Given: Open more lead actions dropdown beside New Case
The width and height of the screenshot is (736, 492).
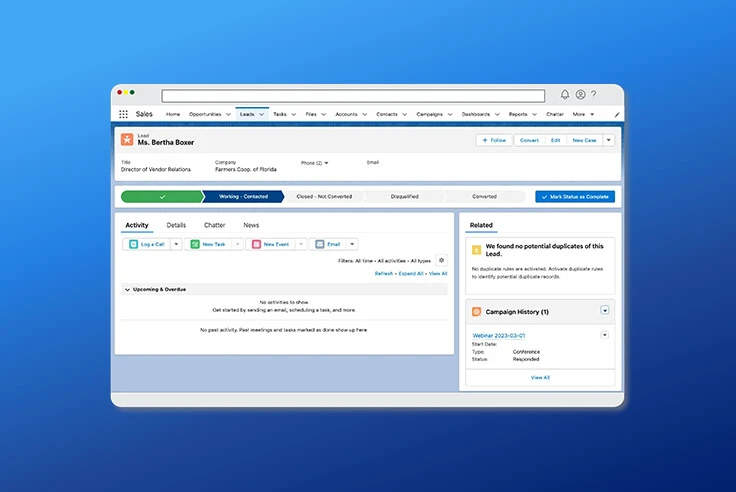Looking at the screenshot, I should [608, 140].
